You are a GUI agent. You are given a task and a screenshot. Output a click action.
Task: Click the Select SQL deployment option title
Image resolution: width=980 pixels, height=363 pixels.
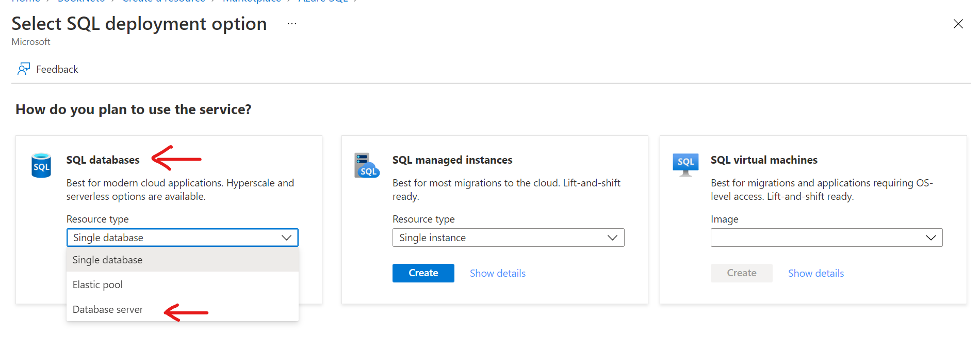[139, 24]
